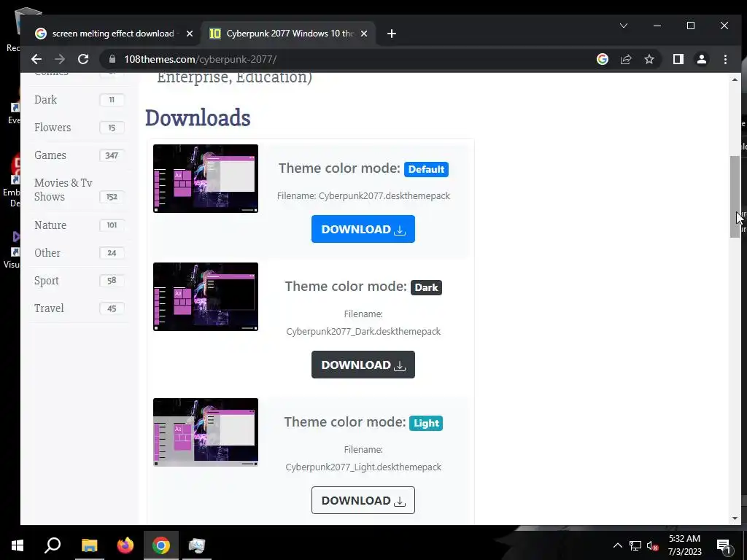The height and width of the screenshot is (560, 747).
Task: Click the Cyberpunk2077_Light.deskthemepack filename text
Action: (x=363, y=467)
